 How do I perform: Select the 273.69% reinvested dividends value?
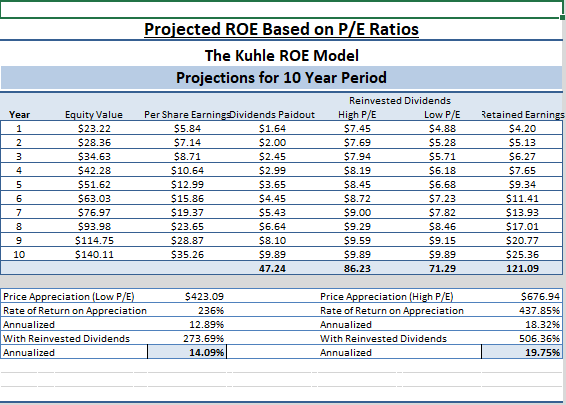(x=204, y=339)
